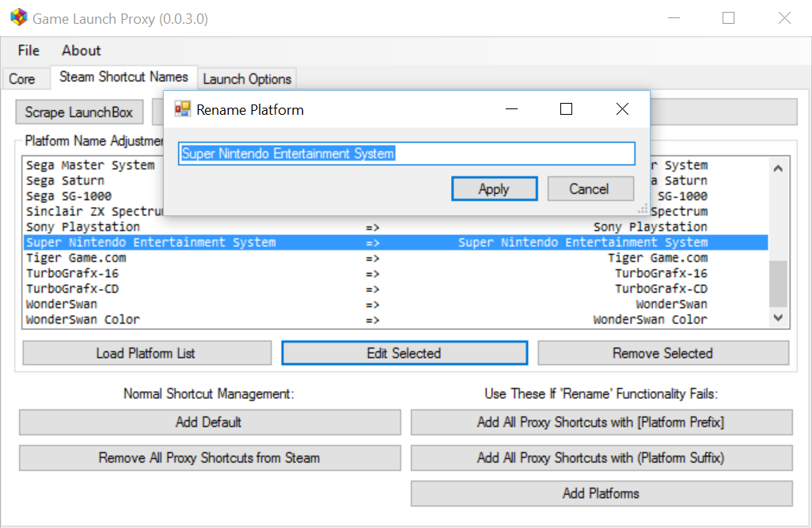Click the Rename Platform dialog icon
Image resolution: width=812 pixels, height=528 pixels.
tap(182, 108)
